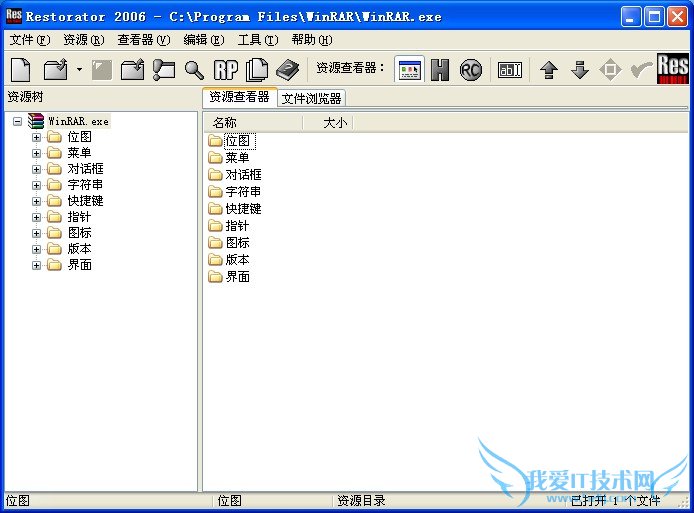Screen dimensions: 694x513
Task: Select 位图 item in the viewer list
Action: [238, 141]
